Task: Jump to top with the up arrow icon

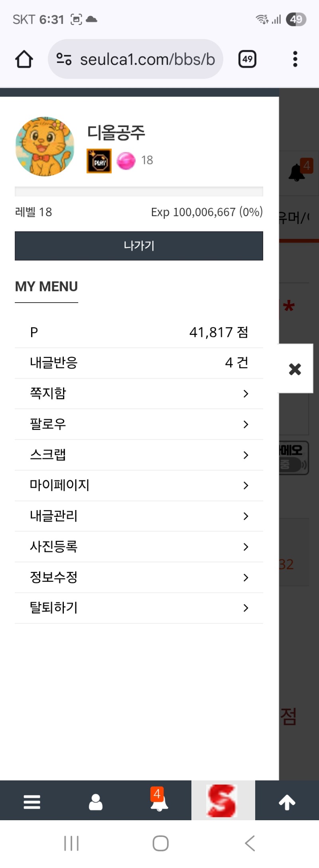Action: [x=287, y=802]
